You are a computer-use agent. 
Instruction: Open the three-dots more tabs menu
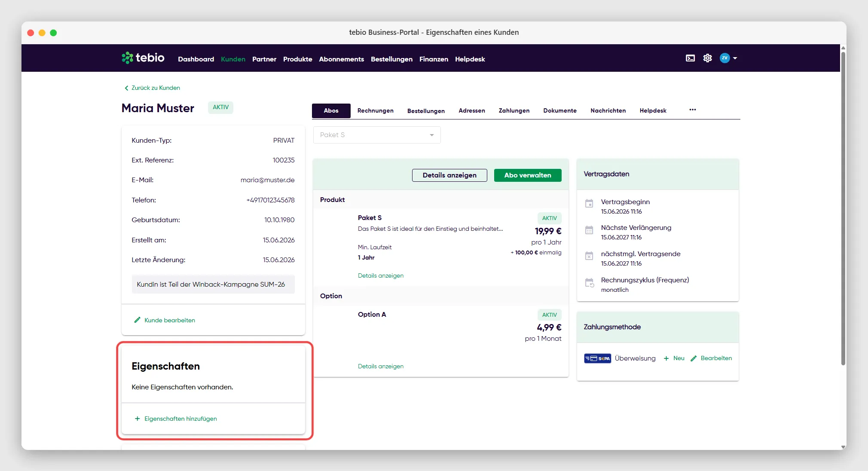tap(693, 110)
